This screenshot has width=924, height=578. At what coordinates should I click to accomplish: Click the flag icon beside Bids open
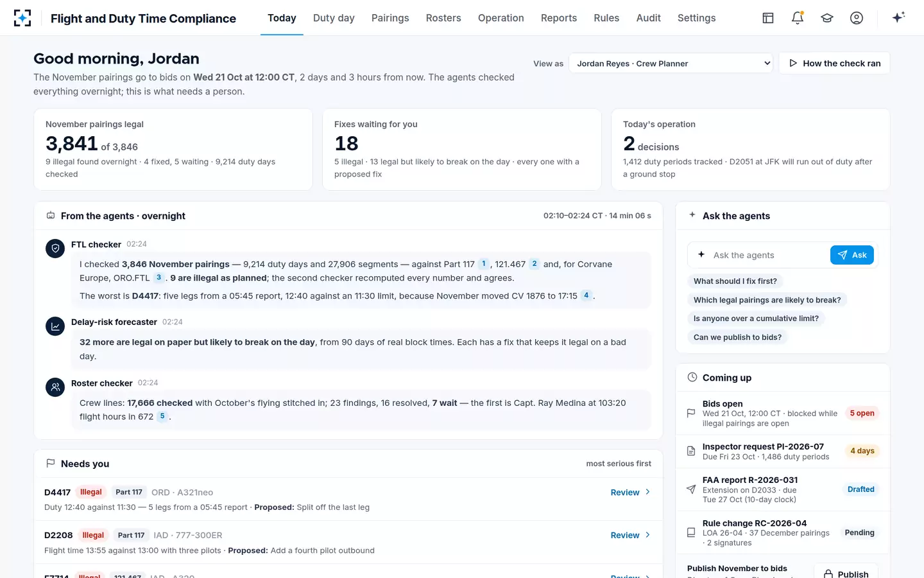point(691,414)
